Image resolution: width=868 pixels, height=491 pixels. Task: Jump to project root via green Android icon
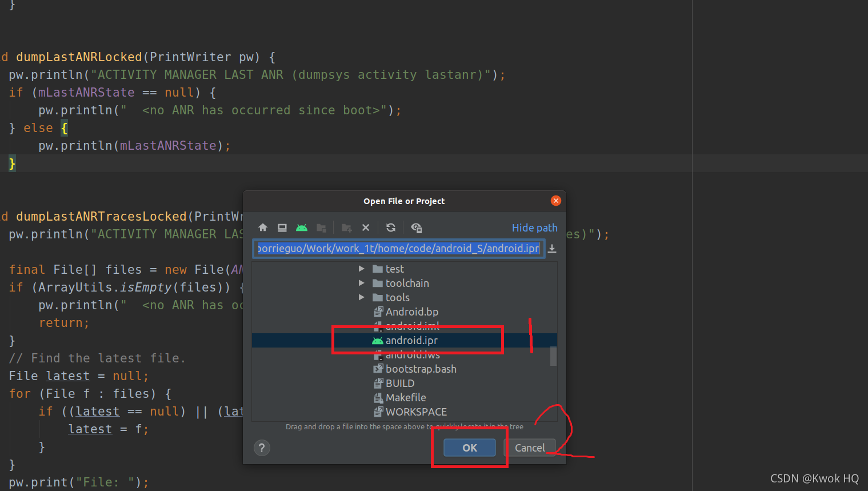tap(301, 227)
